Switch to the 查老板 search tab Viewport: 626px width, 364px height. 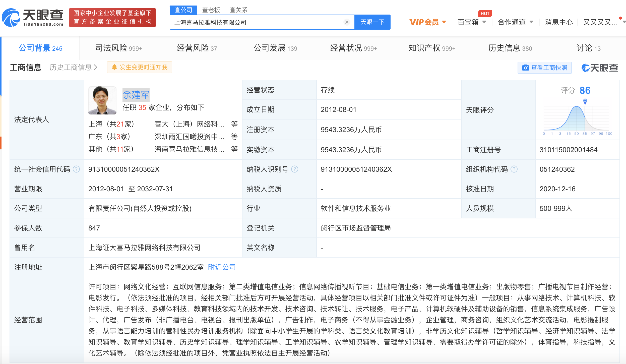pos(211,10)
